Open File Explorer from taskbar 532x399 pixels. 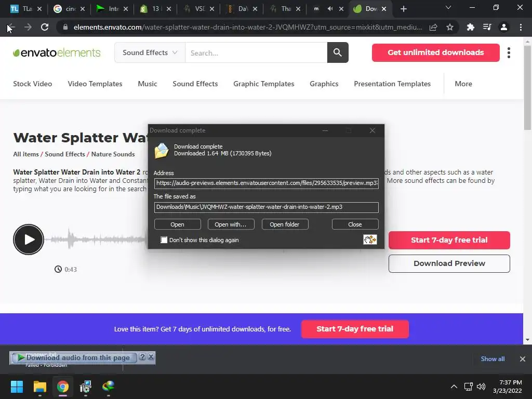[39, 387]
